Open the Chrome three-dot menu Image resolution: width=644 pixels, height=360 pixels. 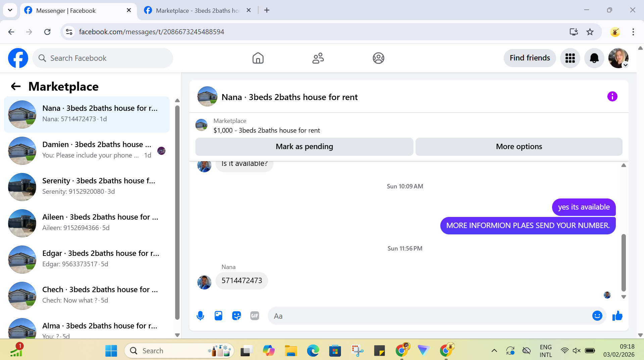coord(633,32)
